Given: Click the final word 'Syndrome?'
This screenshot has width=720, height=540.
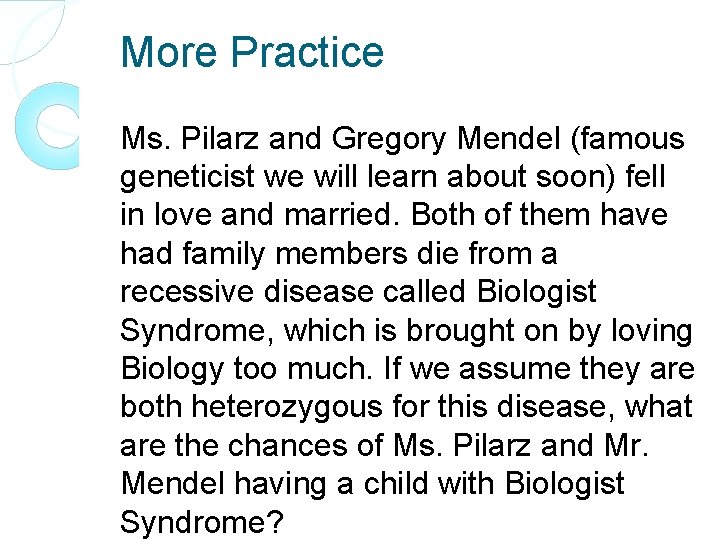Looking at the screenshot, I should tap(202, 523).
